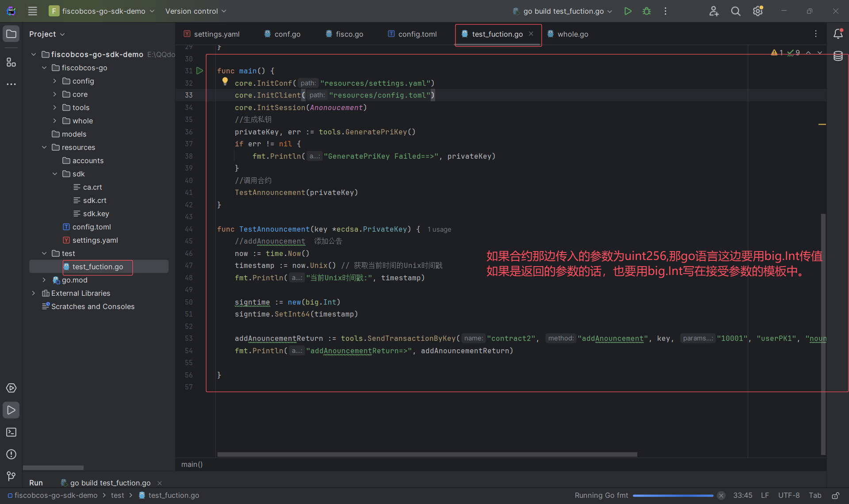
Task: Open Search Everywhere magnifier
Action: pyautogui.click(x=735, y=11)
